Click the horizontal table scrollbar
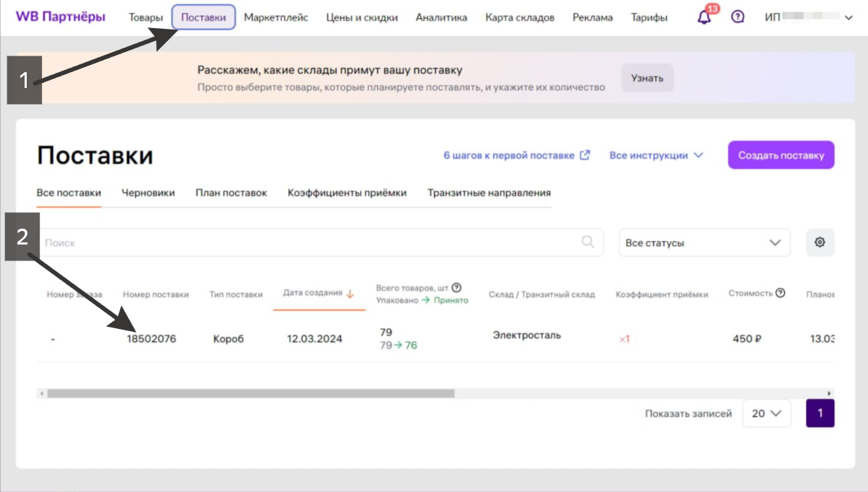This screenshot has height=492, width=868. pyautogui.click(x=251, y=393)
